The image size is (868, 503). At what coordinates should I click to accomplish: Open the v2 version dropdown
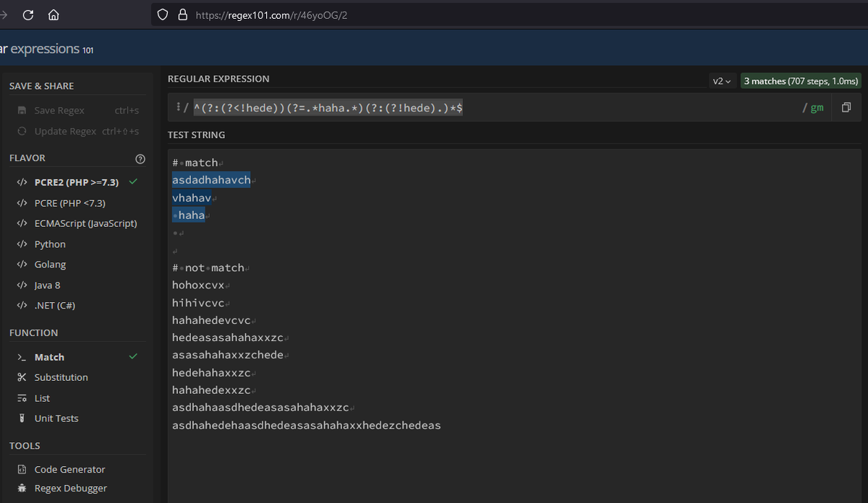pyautogui.click(x=722, y=81)
